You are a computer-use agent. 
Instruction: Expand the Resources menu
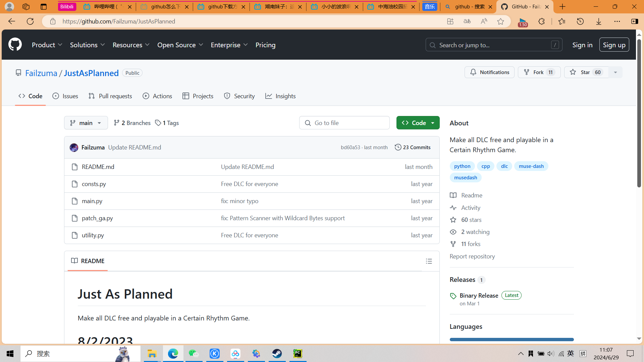coord(131,45)
